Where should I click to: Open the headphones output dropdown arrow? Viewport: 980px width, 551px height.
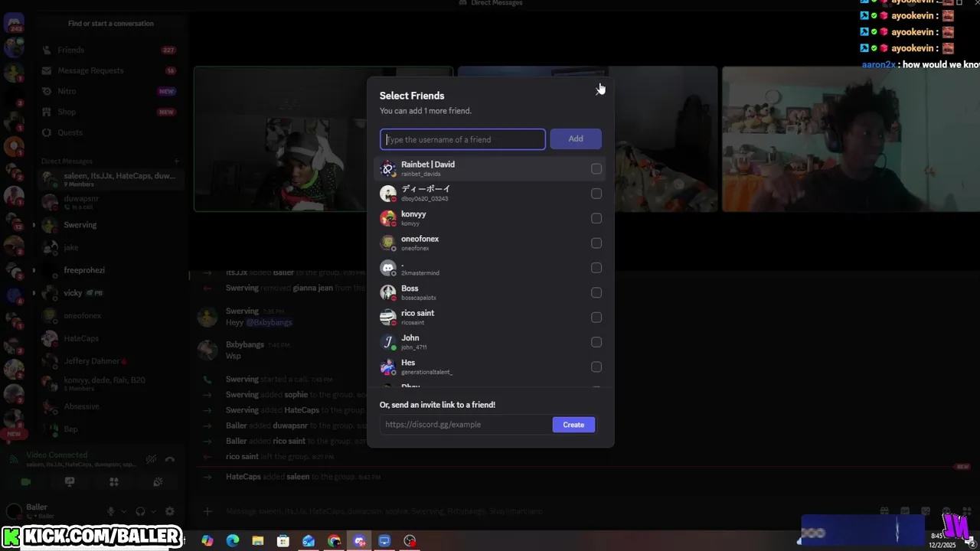(x=153, y=511)
